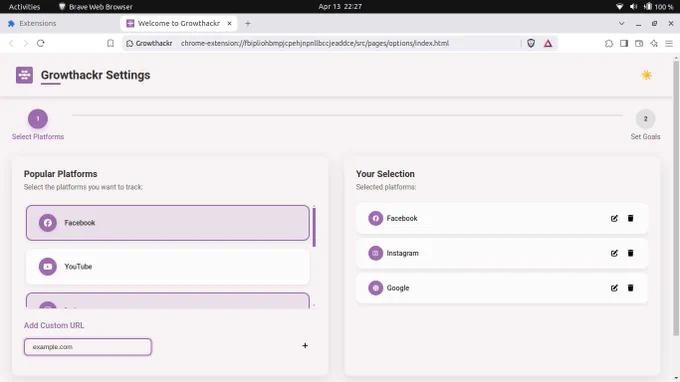Reload the current page

(41, 43)
